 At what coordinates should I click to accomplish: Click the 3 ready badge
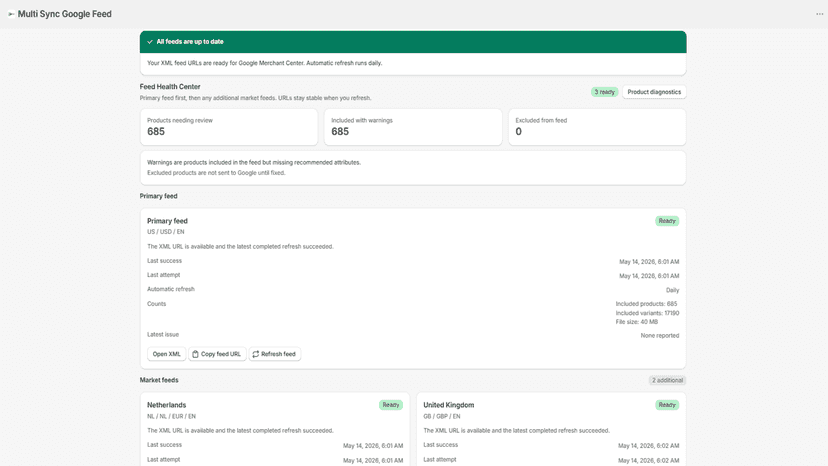(x=605, y=92)
